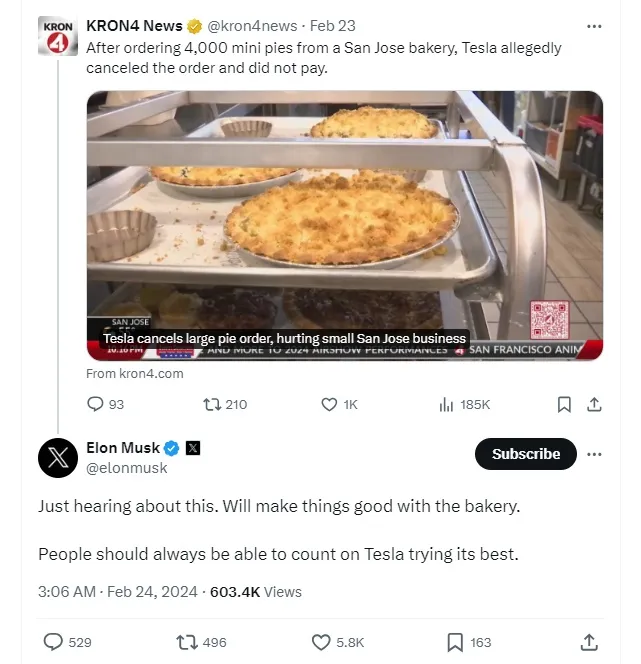Screen dimensions: 641x664
Task: Bookmark Elon Musk's tweet
Action: [x=455, y=642]
